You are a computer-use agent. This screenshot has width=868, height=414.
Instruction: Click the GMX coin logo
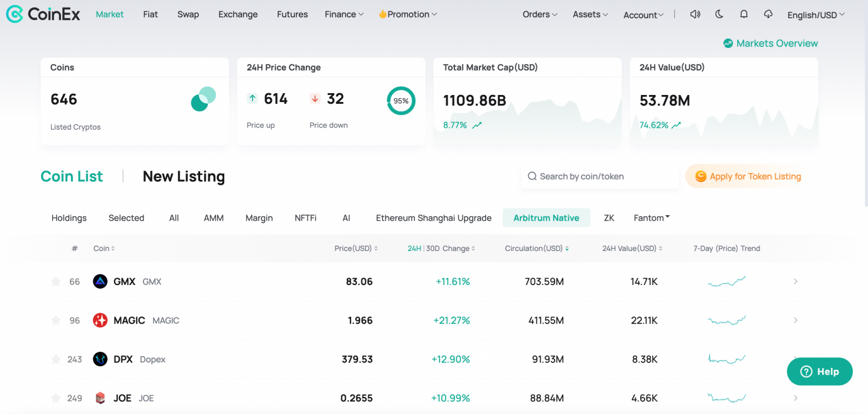[100, 281]
